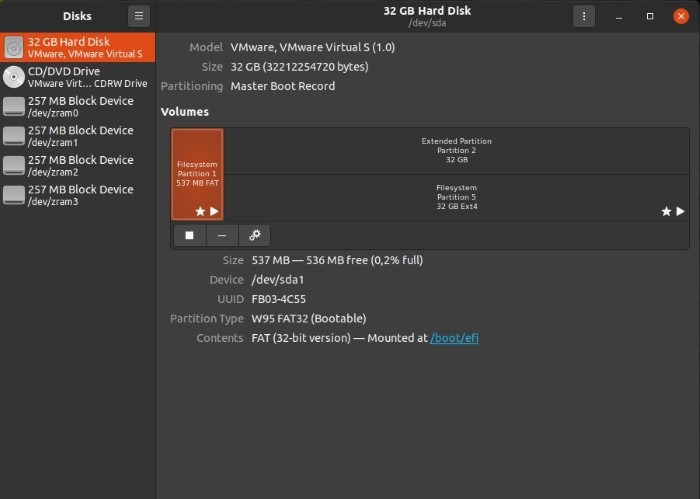The width and height of the screenshot is (700, 499).
Task: Click the zram3 block device icon
Action: coord(14,195)
